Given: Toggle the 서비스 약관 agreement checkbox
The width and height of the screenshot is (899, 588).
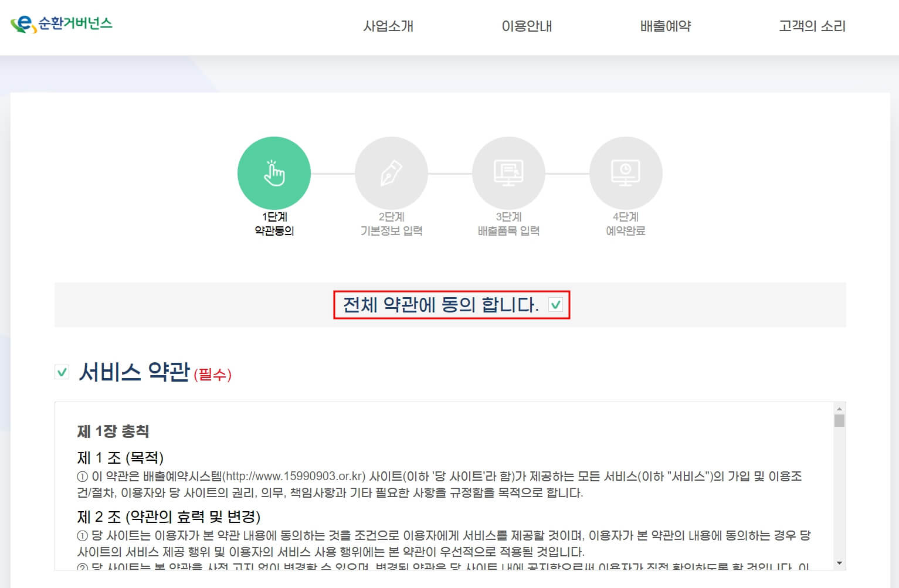Looking at the screenshot, I should point(62,372).
